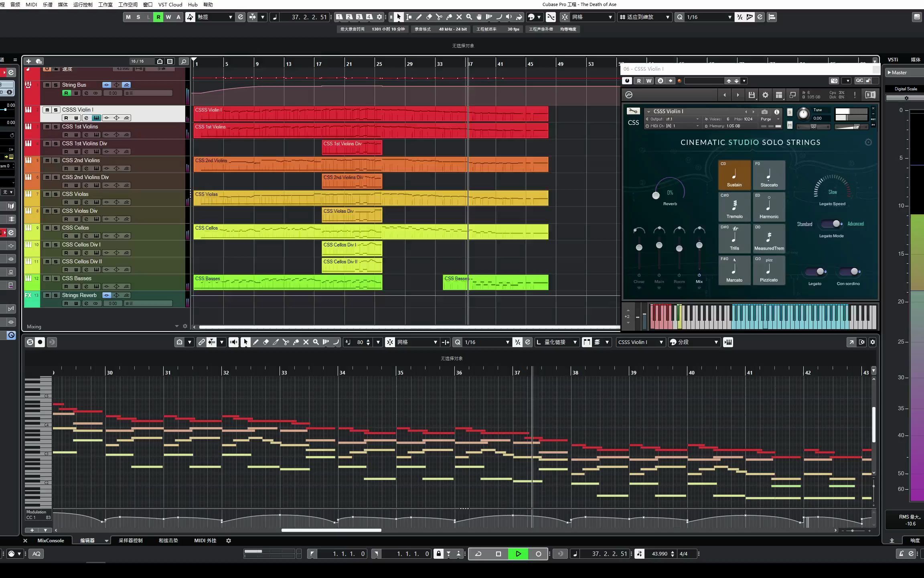Click the Play audition speaker tool
This screenshot has width=924, height=578.
pos(509,17)
